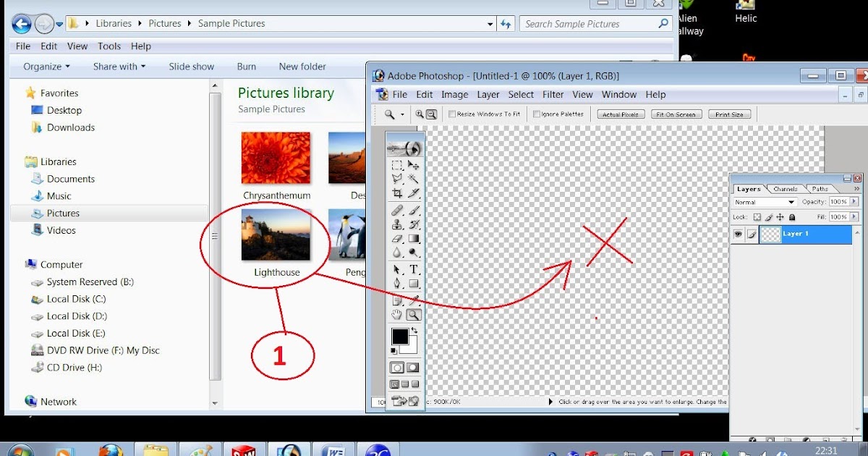Click the Fit On Screen button
Screen dimensions: 868x456
pos(676,114)
